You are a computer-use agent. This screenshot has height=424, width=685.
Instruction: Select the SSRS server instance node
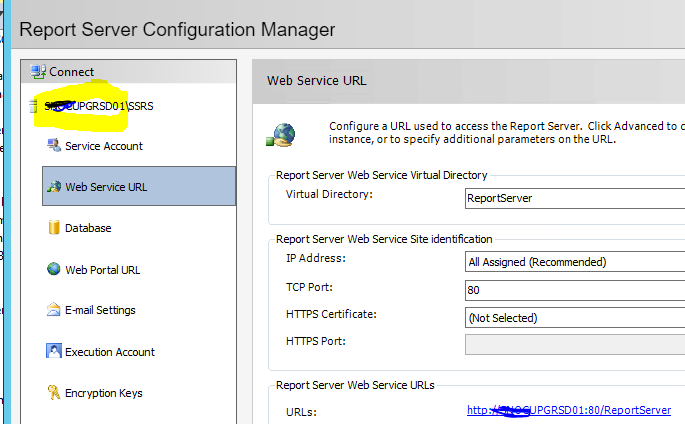100,105
